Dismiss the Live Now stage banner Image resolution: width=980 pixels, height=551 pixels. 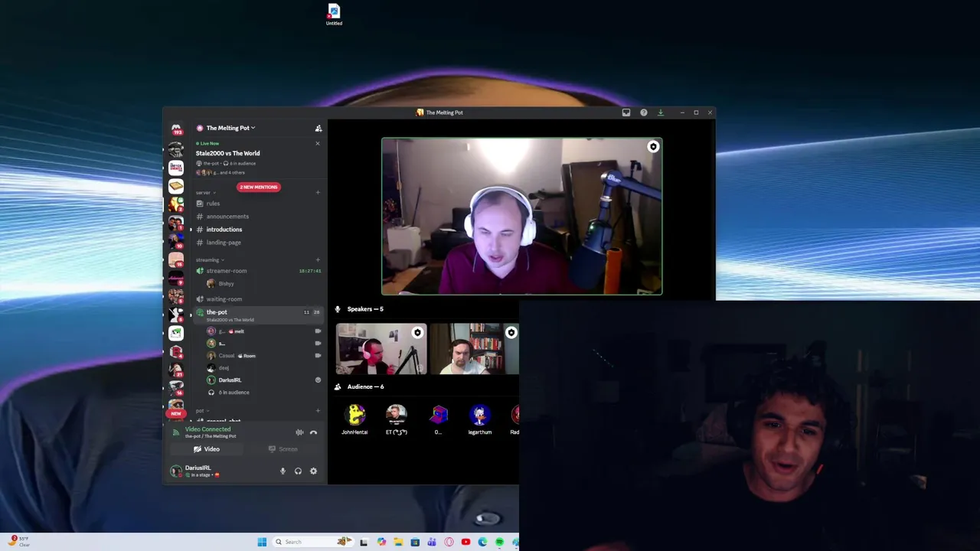point(318,143)
